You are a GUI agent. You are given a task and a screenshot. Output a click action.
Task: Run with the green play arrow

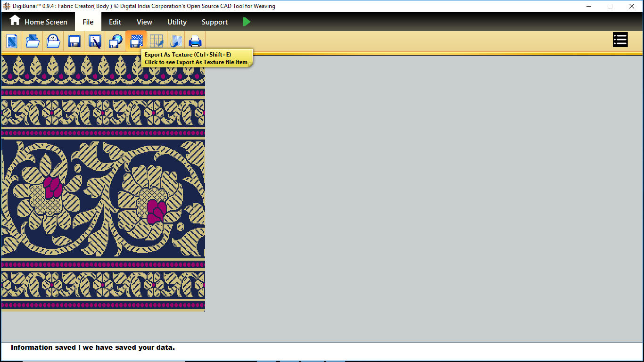point(247,22)
